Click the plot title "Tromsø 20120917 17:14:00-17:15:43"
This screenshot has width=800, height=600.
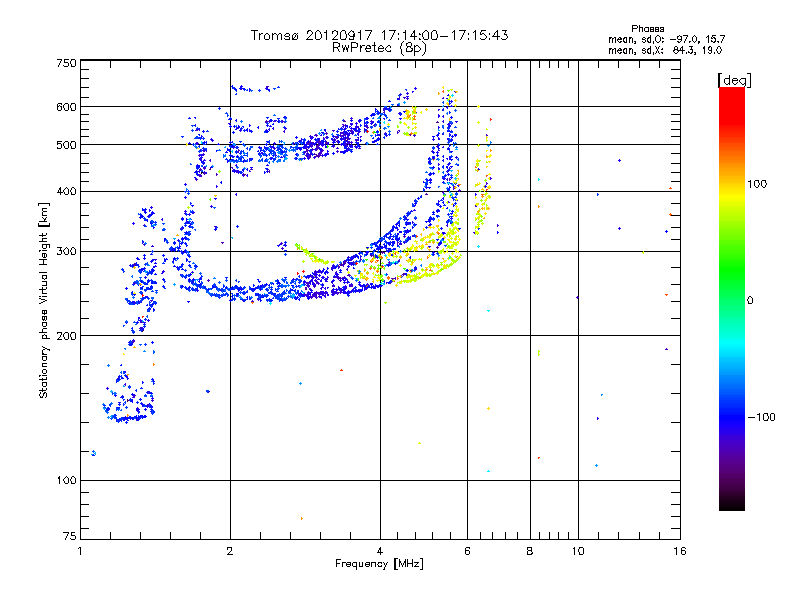point(379,35)
